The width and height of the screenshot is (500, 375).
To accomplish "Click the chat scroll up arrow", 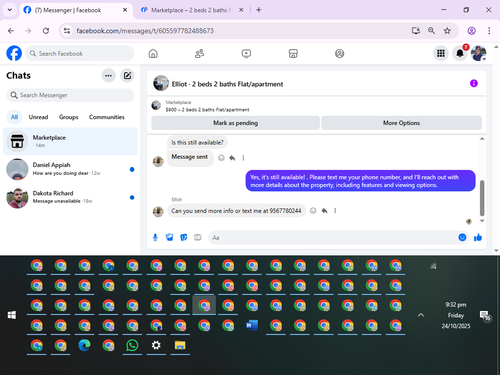I will pos(482,139).
